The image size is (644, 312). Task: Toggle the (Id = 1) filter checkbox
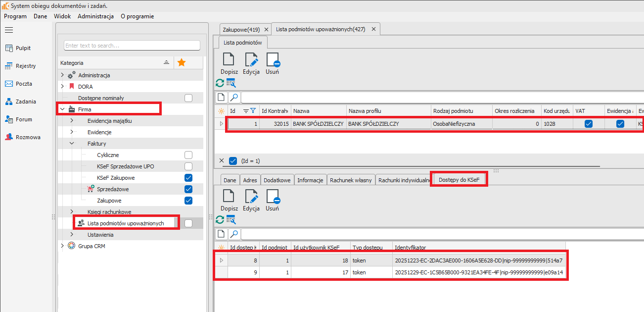(x=233, y=161)
